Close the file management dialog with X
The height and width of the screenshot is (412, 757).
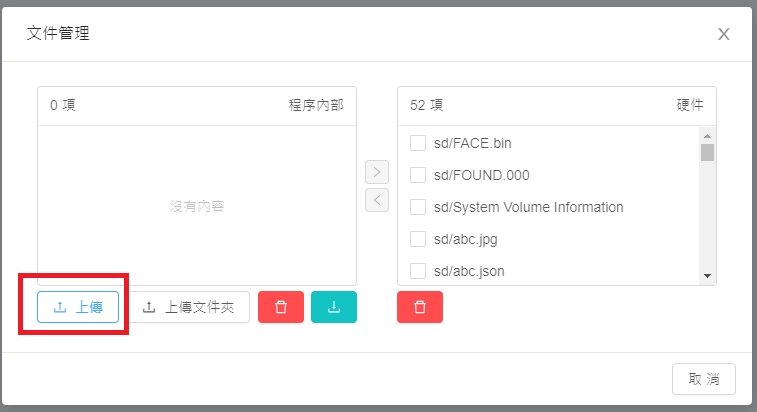tap(724, 34)
